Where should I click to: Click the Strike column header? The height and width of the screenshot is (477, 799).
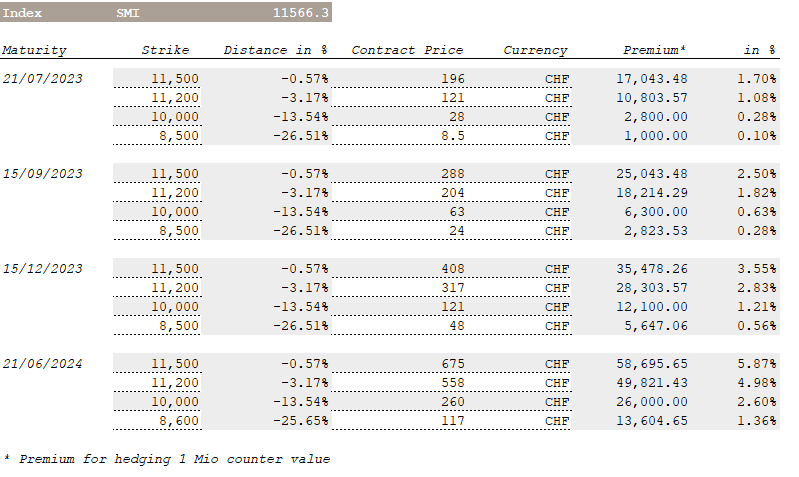coord(165,50)
